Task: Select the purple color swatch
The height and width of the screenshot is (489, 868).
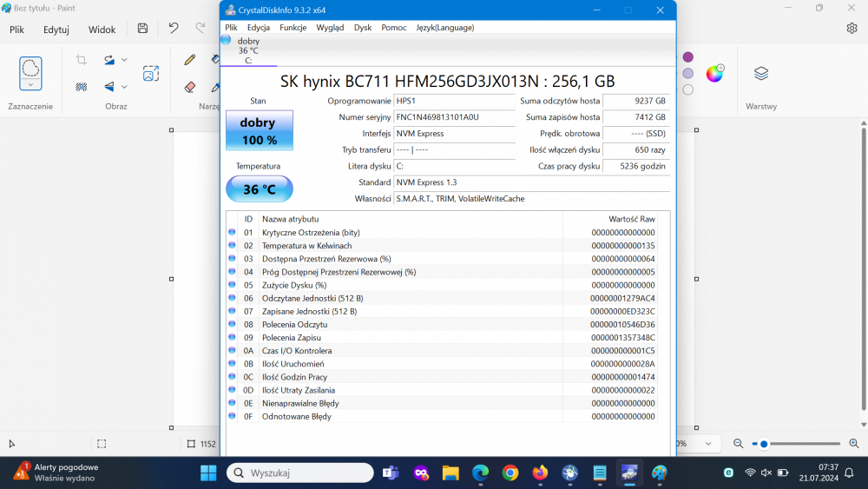Action: pyautogui.click(x=688, y=57)
